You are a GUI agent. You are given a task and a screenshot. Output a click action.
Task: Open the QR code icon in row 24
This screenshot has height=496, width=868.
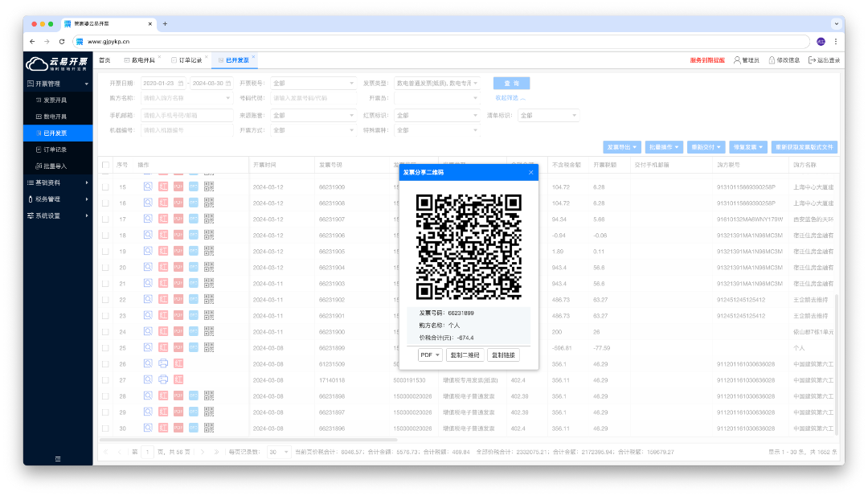pos(209,331)
